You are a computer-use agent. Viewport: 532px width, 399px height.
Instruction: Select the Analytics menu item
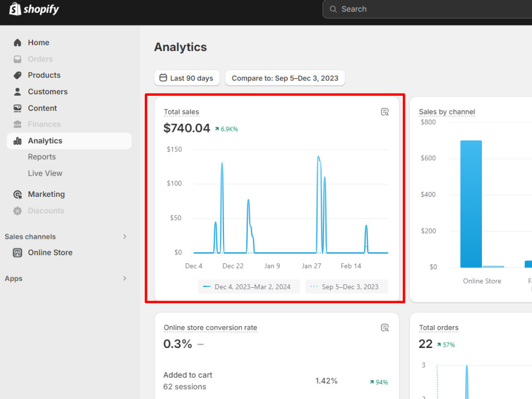69,141
